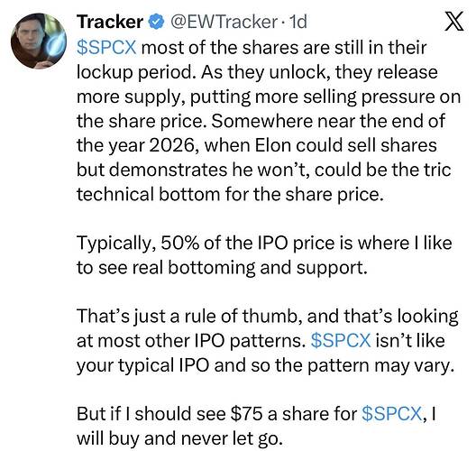Open the Tracker profile avatar picture
Image resolution: width=476 pixels, height=451 pixels.
tap(39, 41)
